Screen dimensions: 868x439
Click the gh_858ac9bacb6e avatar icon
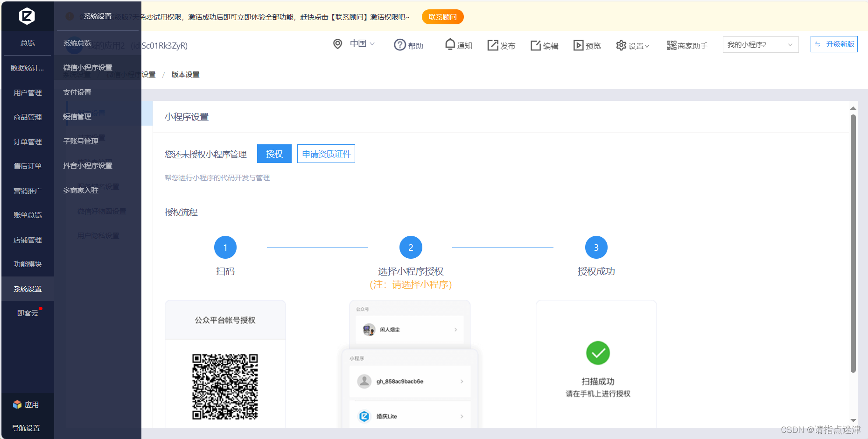(364, 381)
